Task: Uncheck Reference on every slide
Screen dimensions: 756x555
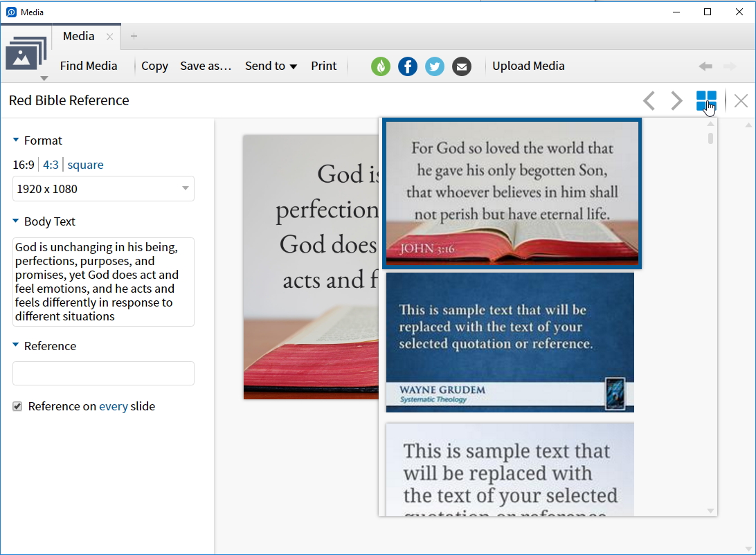Action: tap(17, 406)
